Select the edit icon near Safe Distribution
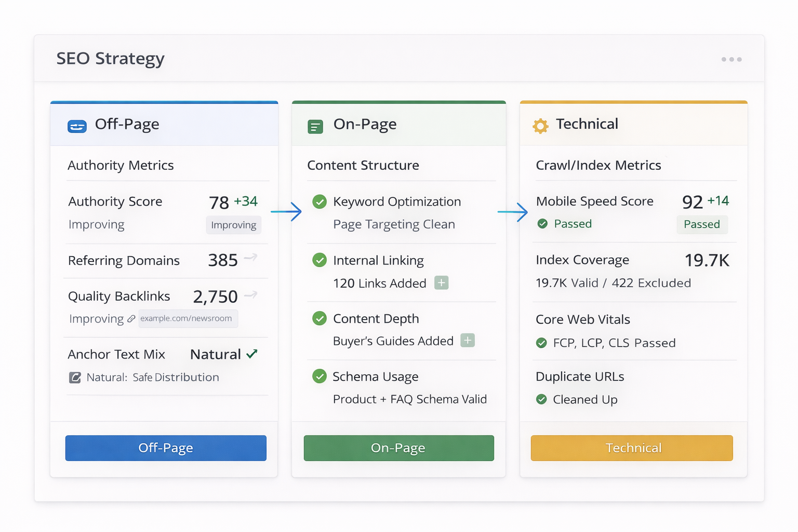Screen dimensions: 798x532 74,378
